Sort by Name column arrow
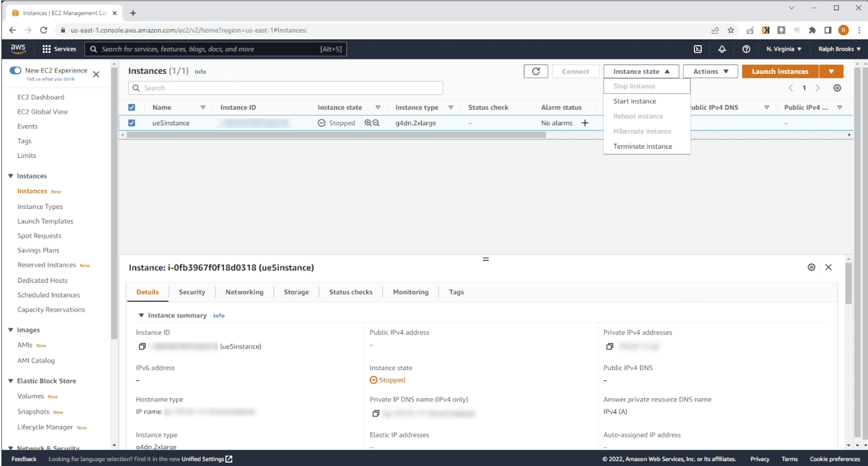The image size is (868, 466). [x=203, y=107]
